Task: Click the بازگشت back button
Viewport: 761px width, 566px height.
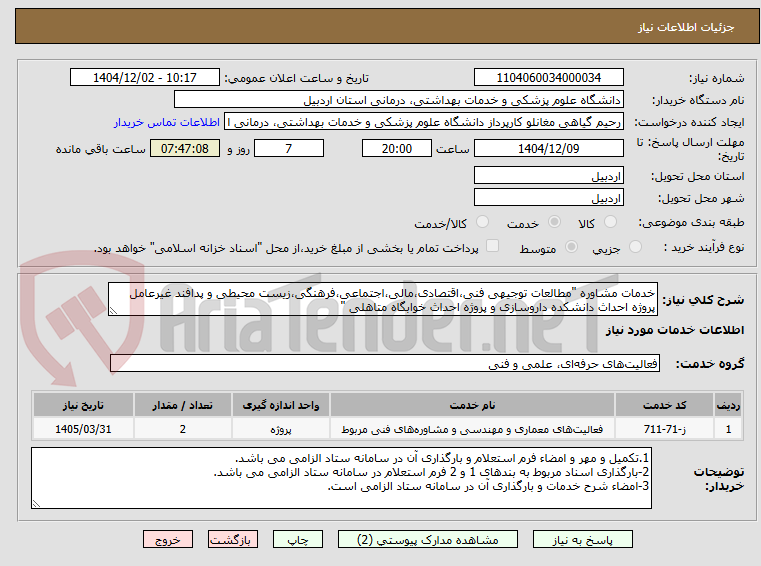Action: [232, 539]
